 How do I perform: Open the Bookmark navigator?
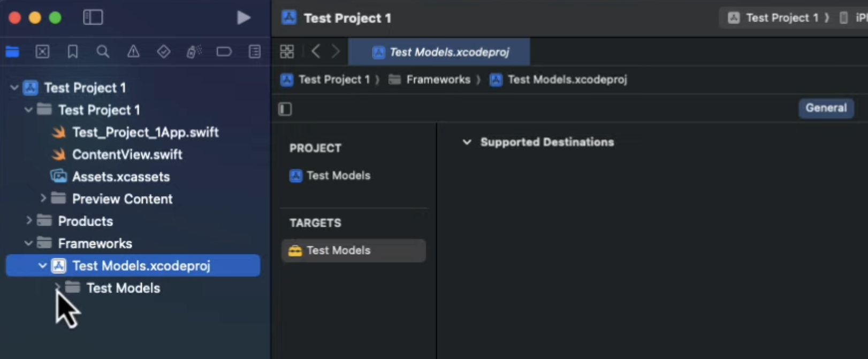[x=73, y=51]
